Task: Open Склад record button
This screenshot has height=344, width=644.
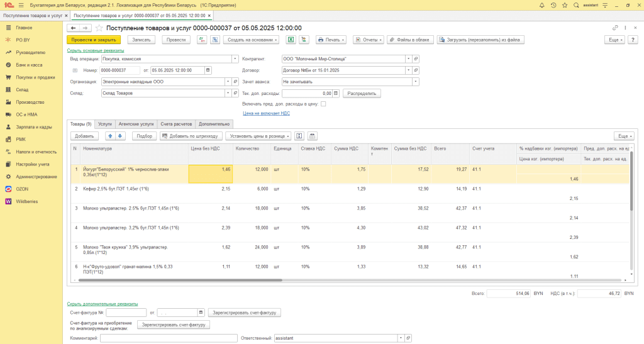Action: click(235, 93)
